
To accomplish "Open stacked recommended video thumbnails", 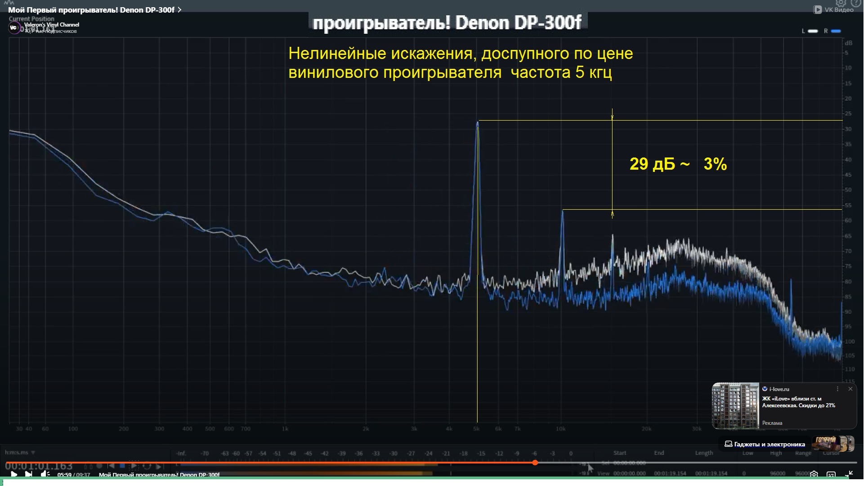I will (832, 444).
